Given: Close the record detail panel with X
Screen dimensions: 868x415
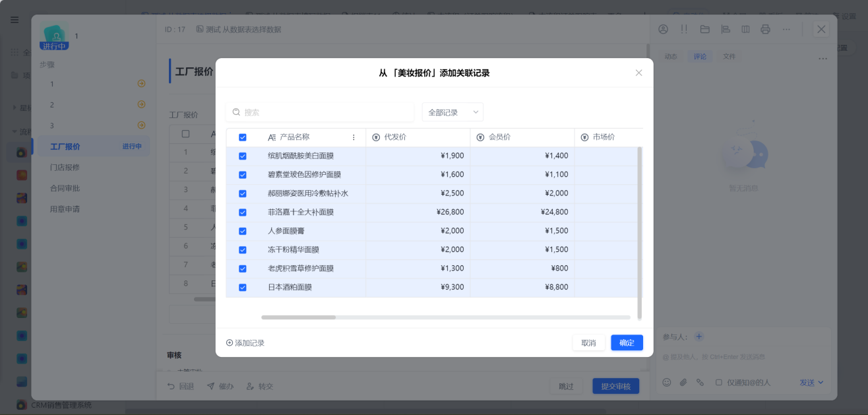Looking at the screenshot, I should pos(821,29).
